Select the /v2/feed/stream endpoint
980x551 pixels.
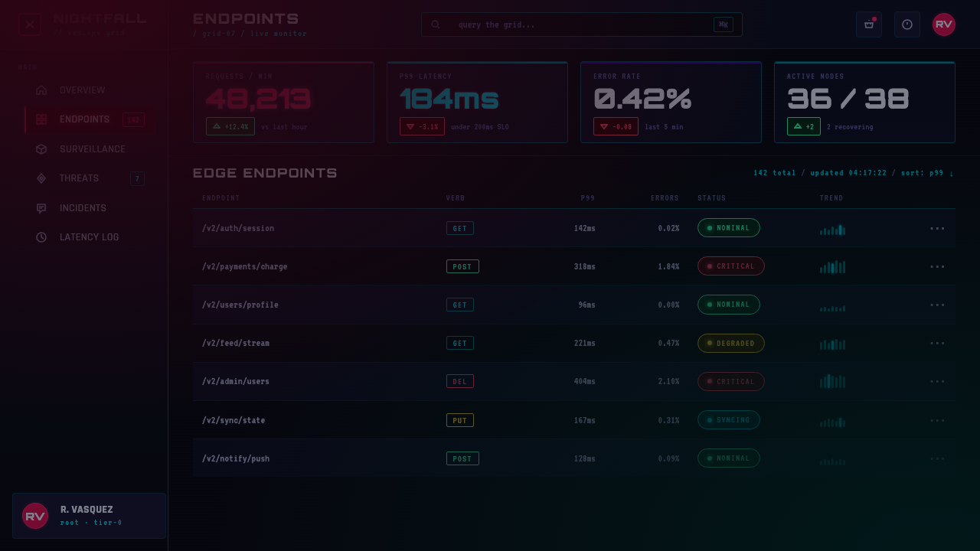pos(236,343)
